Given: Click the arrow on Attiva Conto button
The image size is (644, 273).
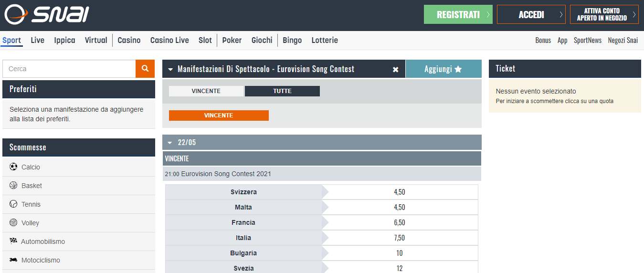Looking at the screenshot, I should (x=634, y=14).
